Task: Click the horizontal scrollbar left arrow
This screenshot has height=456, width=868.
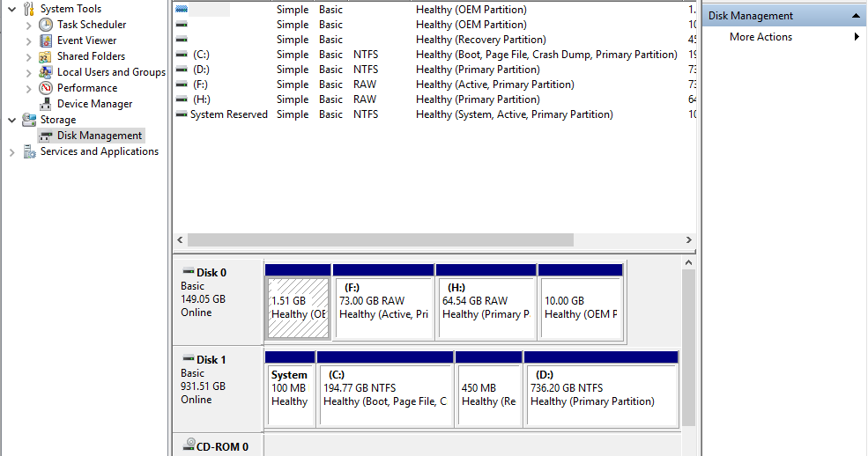Action: [180, 239]
